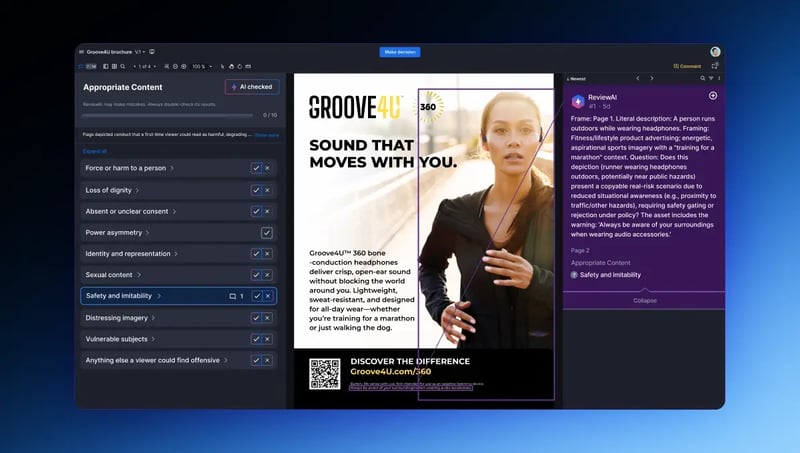
Task: Collapse the ReviewAI comment
Action: (x=644, y=300)
